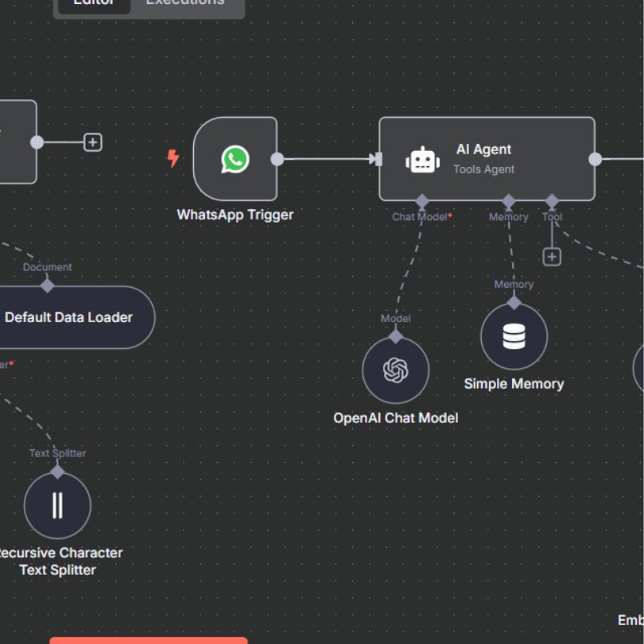Click the plus button under the Tool connector
The width and height of the screenshot is (644, 644).
[552, 257]
